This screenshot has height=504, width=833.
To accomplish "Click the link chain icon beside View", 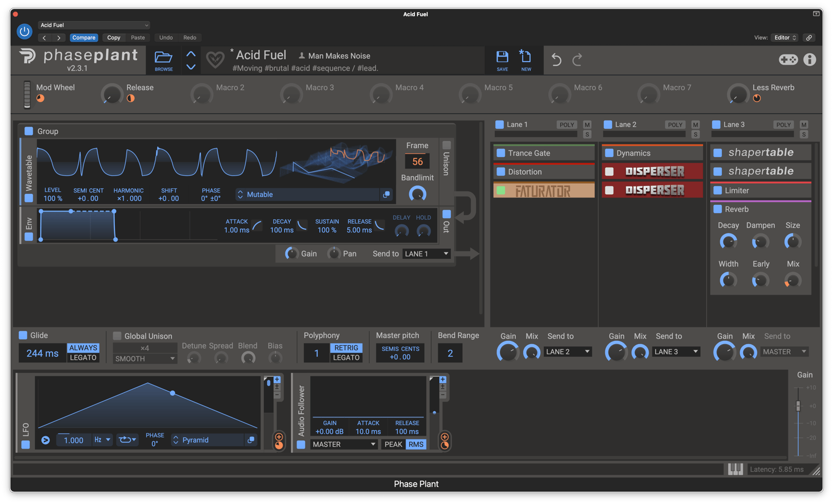I will coord(809,38).
